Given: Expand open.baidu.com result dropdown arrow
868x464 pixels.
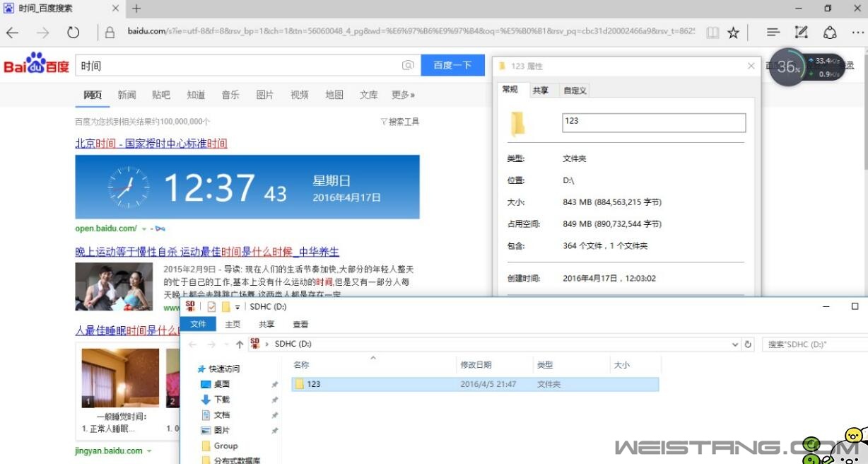Looking at the screenshot, I should [144, 229].
